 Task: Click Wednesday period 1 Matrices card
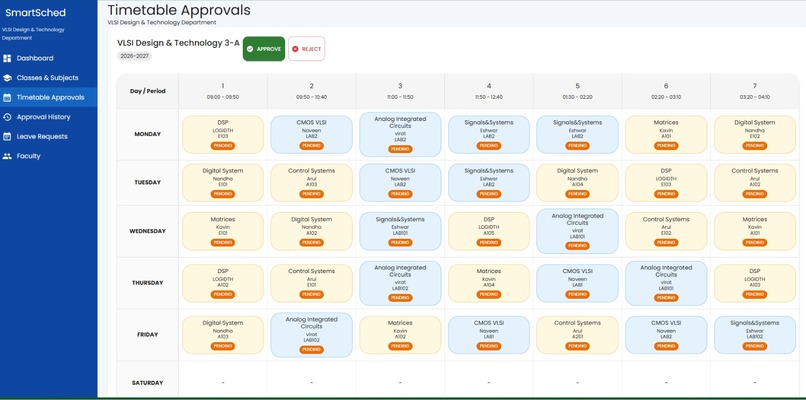pos(223,231)
